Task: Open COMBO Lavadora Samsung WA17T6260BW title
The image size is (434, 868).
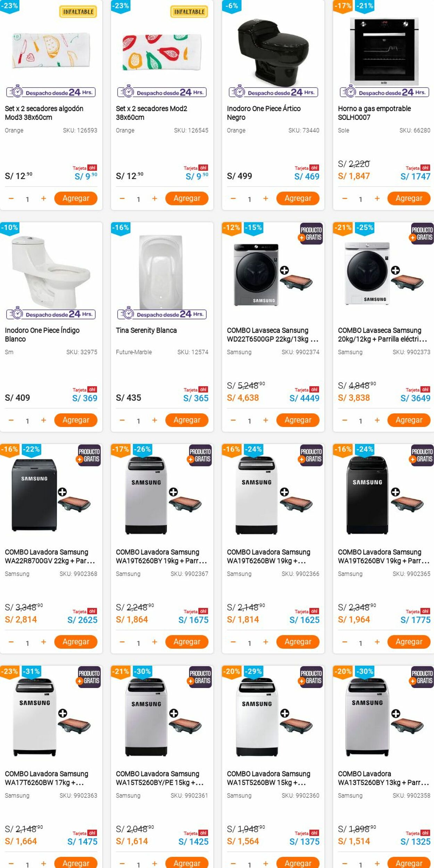Action: (47, 778)
